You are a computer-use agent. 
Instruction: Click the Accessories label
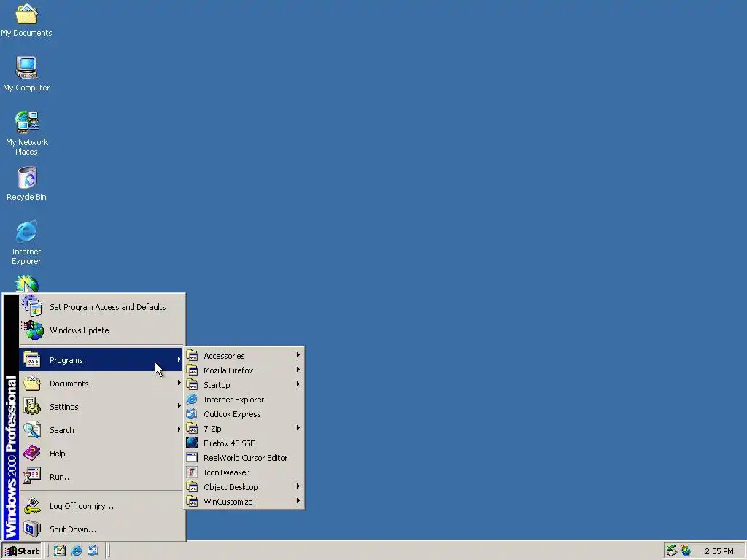point(224,356)
